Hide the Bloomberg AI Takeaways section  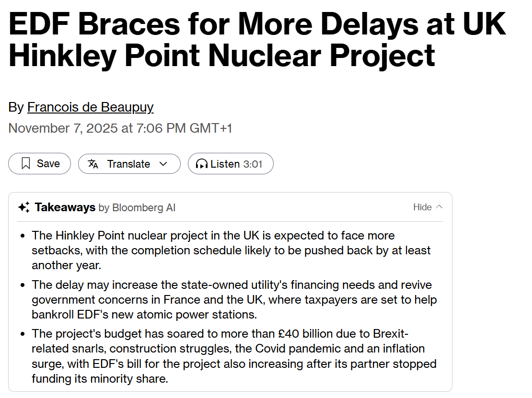coord(427,207)
